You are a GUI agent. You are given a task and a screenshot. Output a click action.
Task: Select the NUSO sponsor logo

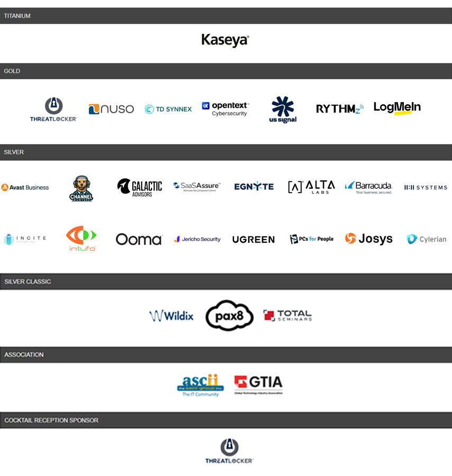point(111,109)
